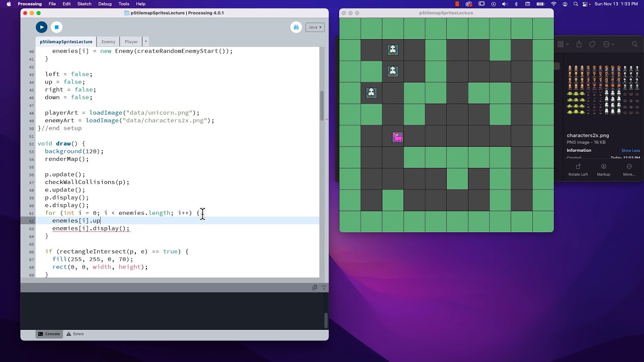
Task: Click the enemies[i].display(); code line
Action: click(x=91, y=228)
